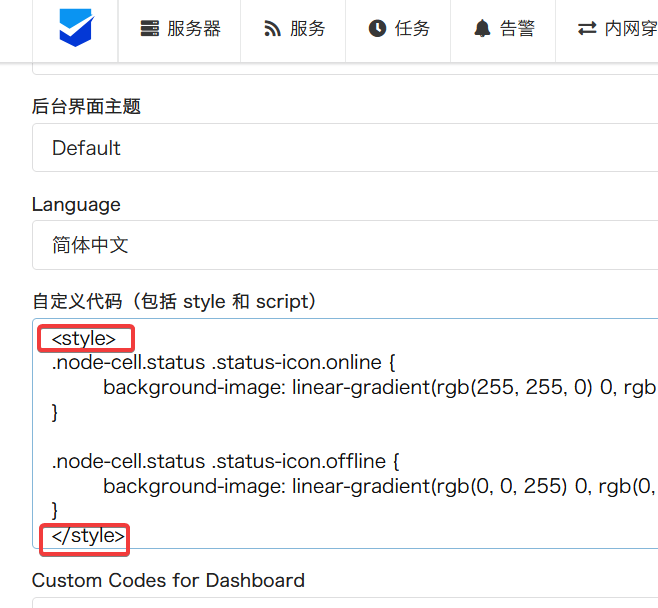
Task: Click the Custom Codes for Dashboard label
Action: tap(168, 580)
